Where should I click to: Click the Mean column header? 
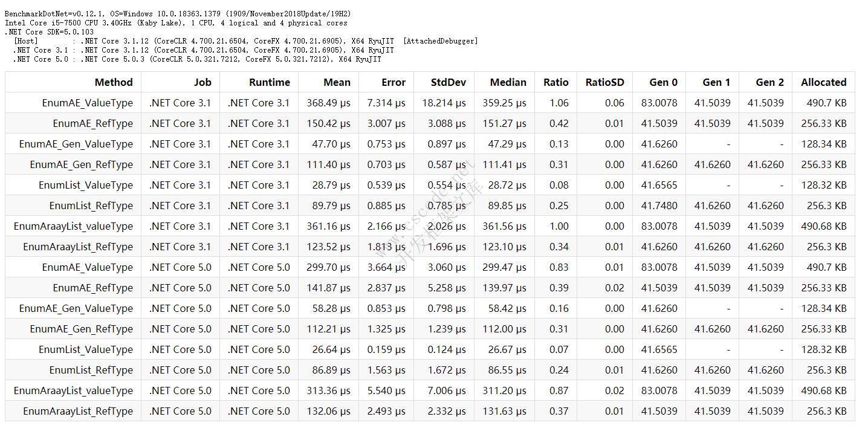point(337,82)
